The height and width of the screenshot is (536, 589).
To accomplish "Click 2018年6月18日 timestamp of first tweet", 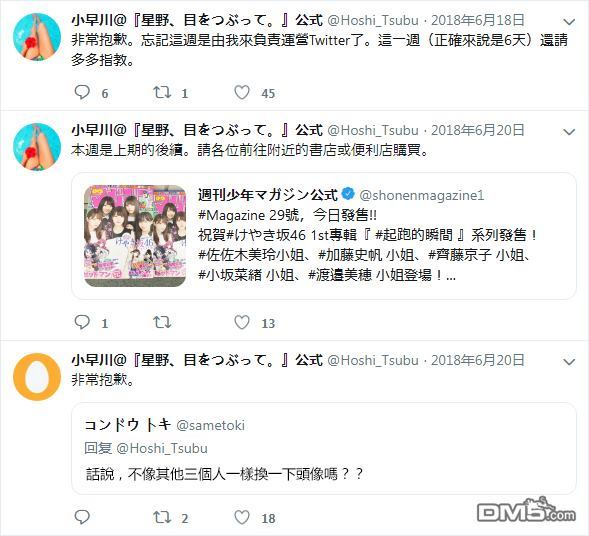I will [477, 20].
